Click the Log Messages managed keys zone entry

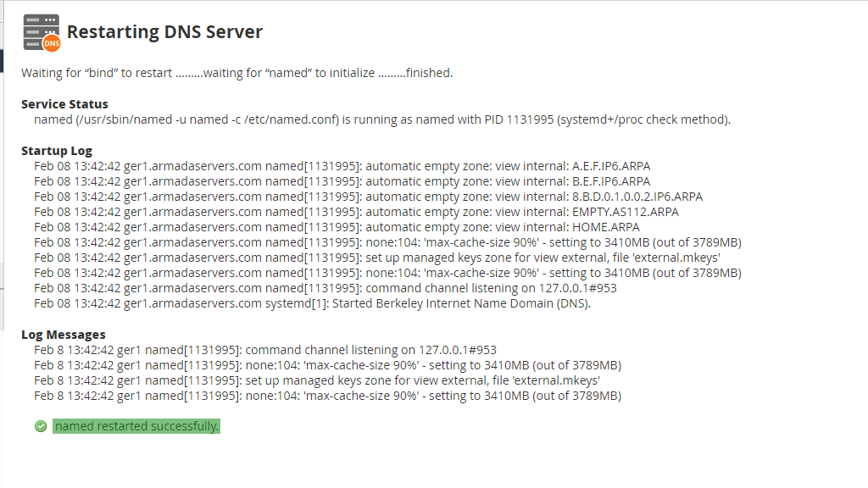(316, 380)
